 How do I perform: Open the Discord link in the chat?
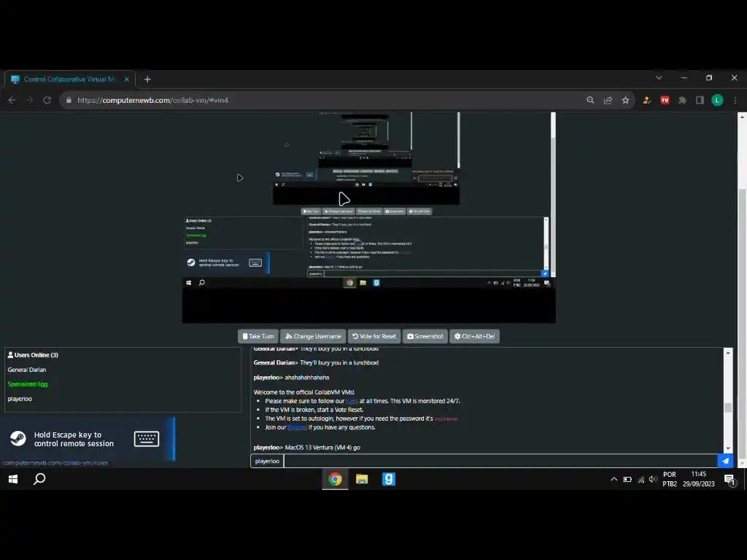297,427
